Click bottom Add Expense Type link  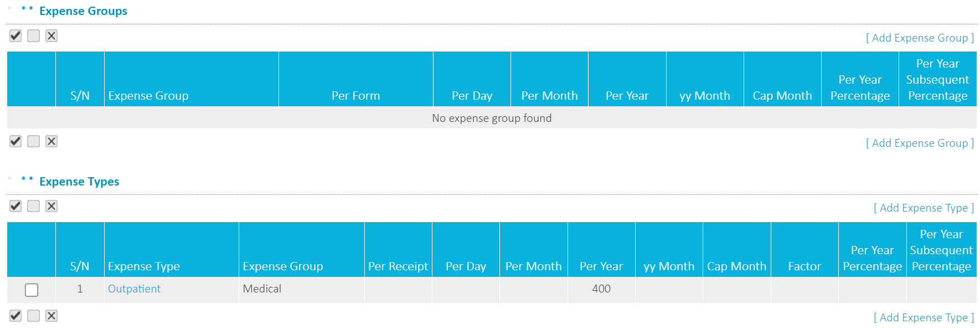pos(924,317)
